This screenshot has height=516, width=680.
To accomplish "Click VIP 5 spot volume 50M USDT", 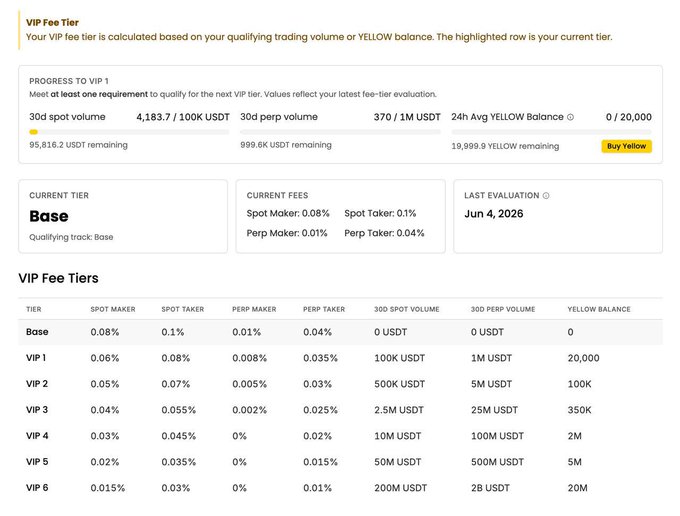I will pos(398,462).
